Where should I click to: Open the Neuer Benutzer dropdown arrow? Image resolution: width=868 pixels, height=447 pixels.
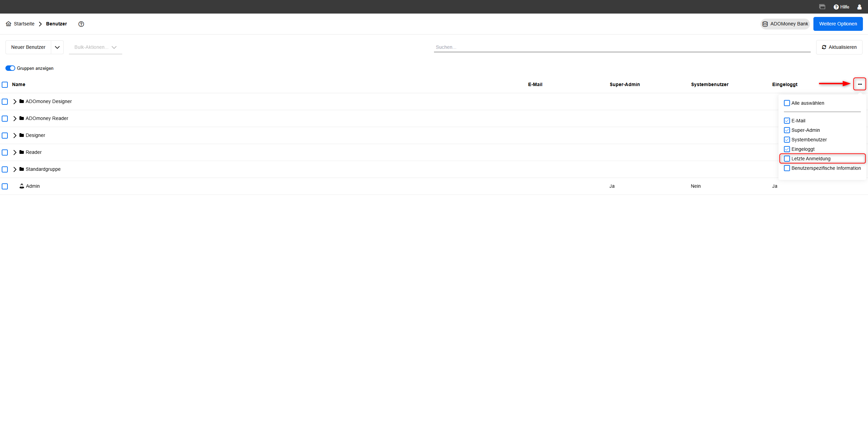click(x=57, y=47)
